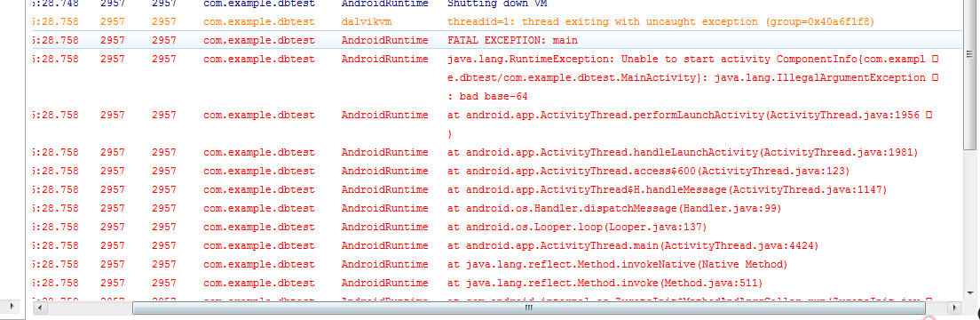Click the ": bad base-64" continuation line
This screenshot has width=980, height=320.
488,96
